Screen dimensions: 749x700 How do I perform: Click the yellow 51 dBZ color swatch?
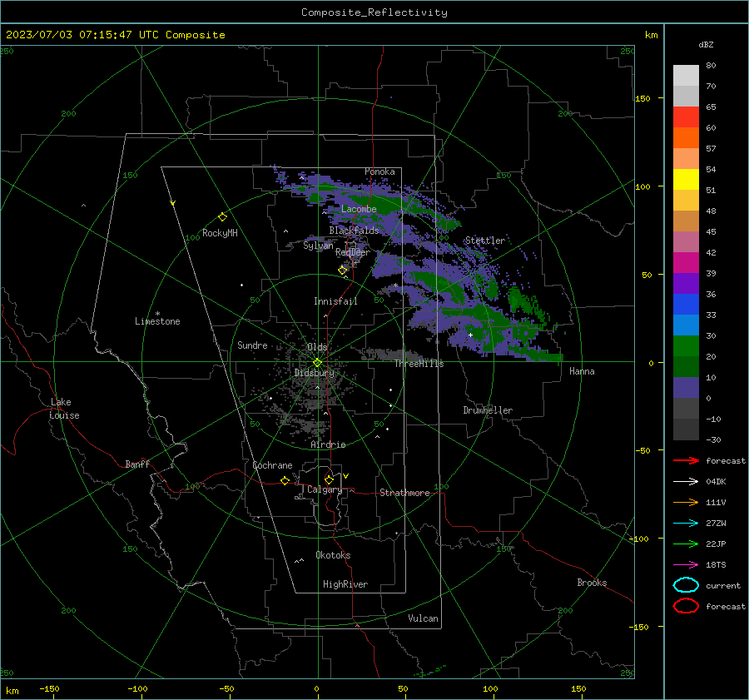click(x=686, y=179)
